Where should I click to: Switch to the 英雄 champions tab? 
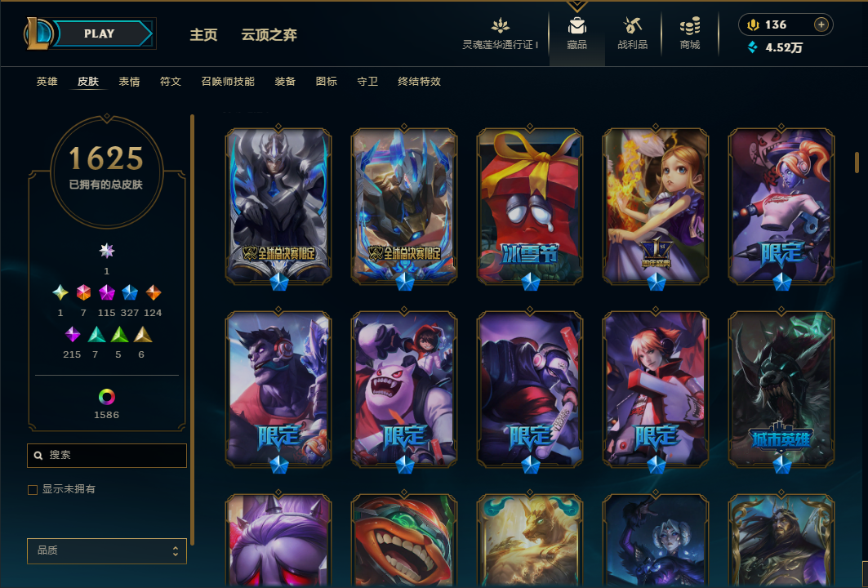(x=47, y=82)
